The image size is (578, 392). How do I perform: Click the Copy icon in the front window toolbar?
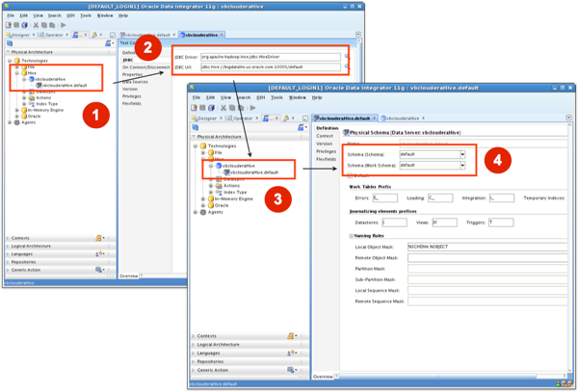(x=232, y=108)
